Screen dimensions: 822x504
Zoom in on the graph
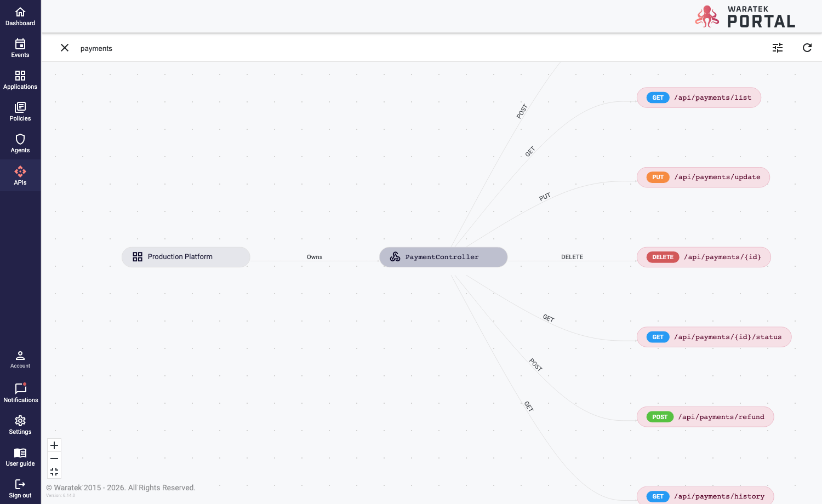click(x=54, y=445)
